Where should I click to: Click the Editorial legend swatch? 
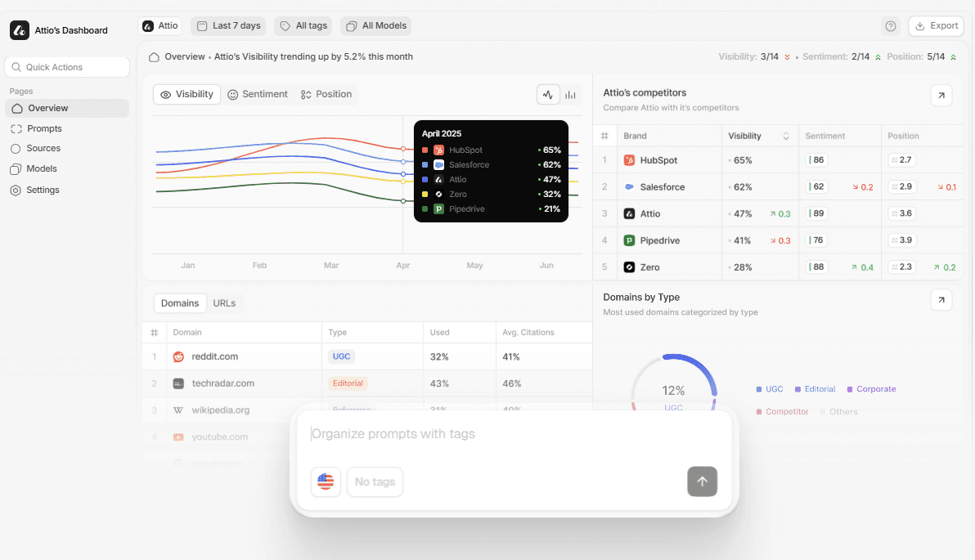tap(798, 390)
